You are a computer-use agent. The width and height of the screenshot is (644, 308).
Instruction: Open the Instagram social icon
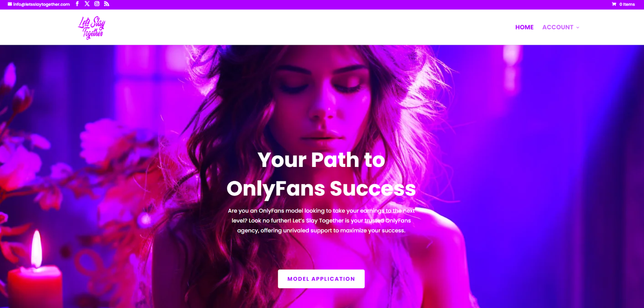pos(97,4)
